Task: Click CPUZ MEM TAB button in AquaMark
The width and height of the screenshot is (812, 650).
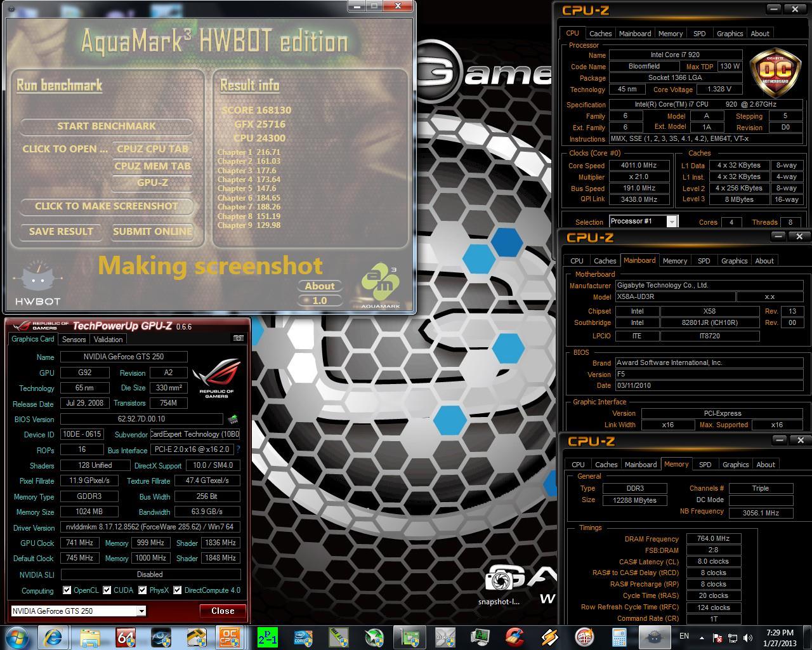Action: [152, 166]
